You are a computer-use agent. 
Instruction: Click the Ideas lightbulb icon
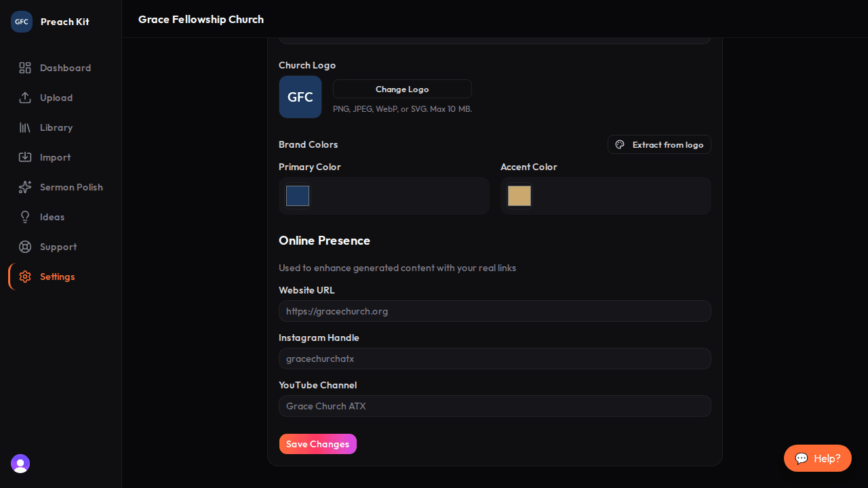coord(25,217)
